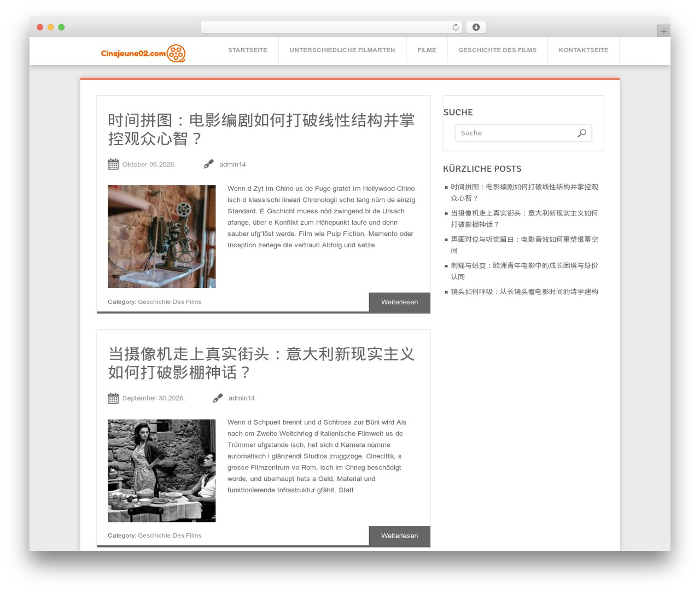This screenshot has height=593, width=700.
Task: Open a new browser tab with plus icon
Action: [x=663, y=31]
